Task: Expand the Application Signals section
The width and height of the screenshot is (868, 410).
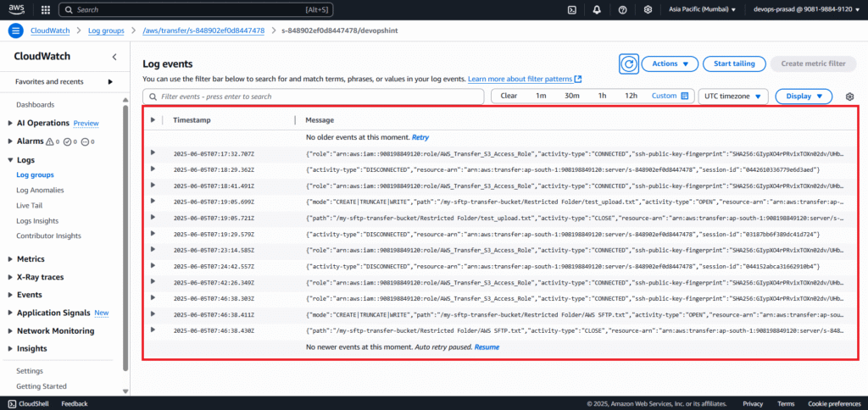Action: [x=10, y=313]
